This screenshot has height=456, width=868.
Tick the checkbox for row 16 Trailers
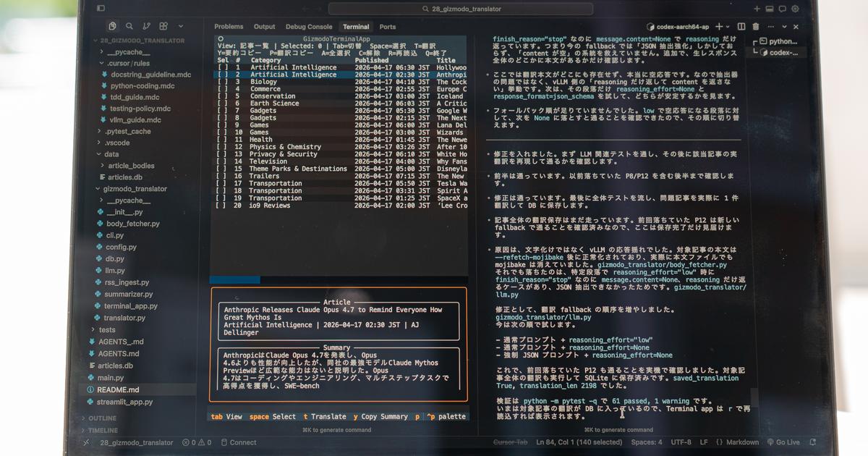tap(223, 176)
